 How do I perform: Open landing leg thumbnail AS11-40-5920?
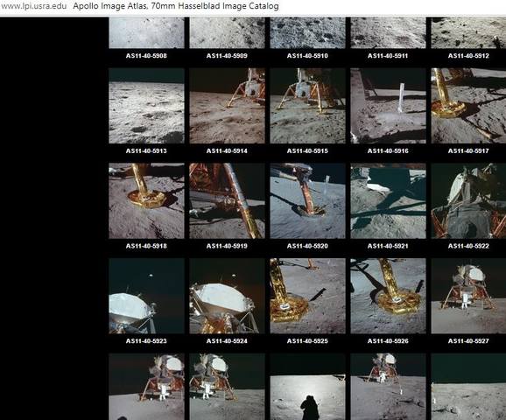[307, 200]
